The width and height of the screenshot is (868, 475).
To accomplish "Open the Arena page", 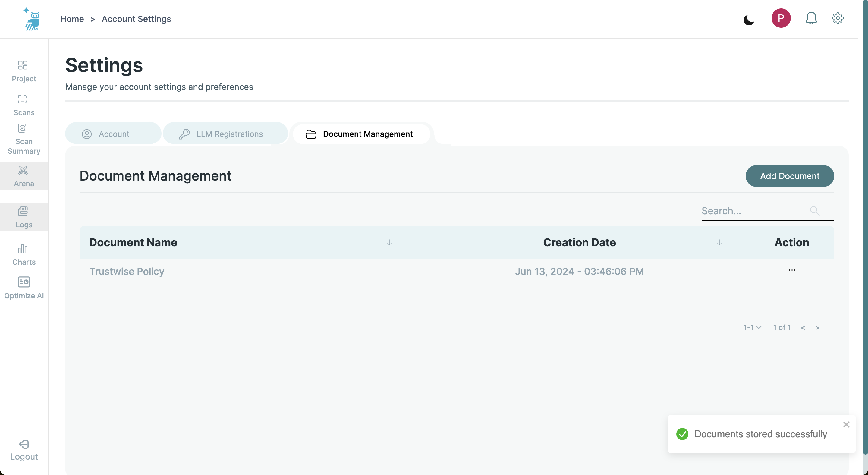I will pos(24,176).
